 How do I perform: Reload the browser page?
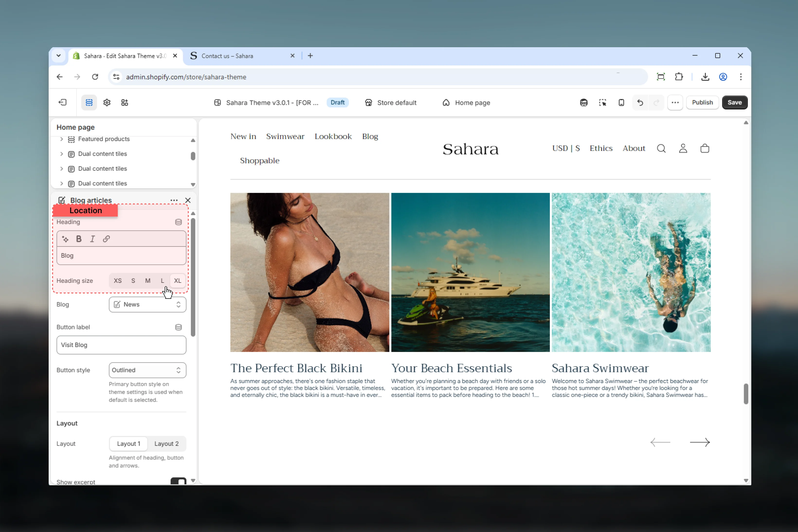point(95,77)
